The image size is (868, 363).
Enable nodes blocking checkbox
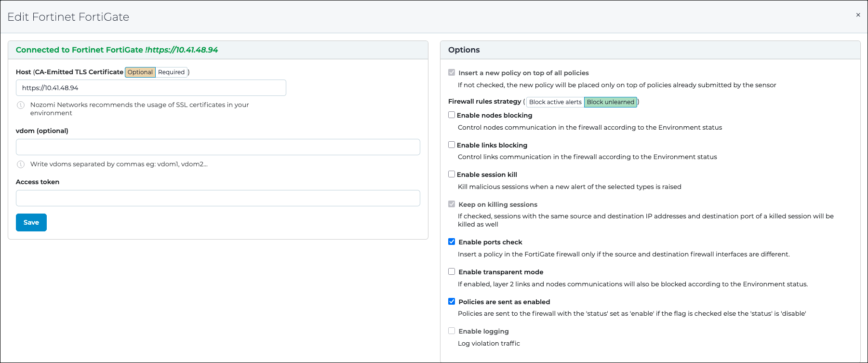click(452, 115)
